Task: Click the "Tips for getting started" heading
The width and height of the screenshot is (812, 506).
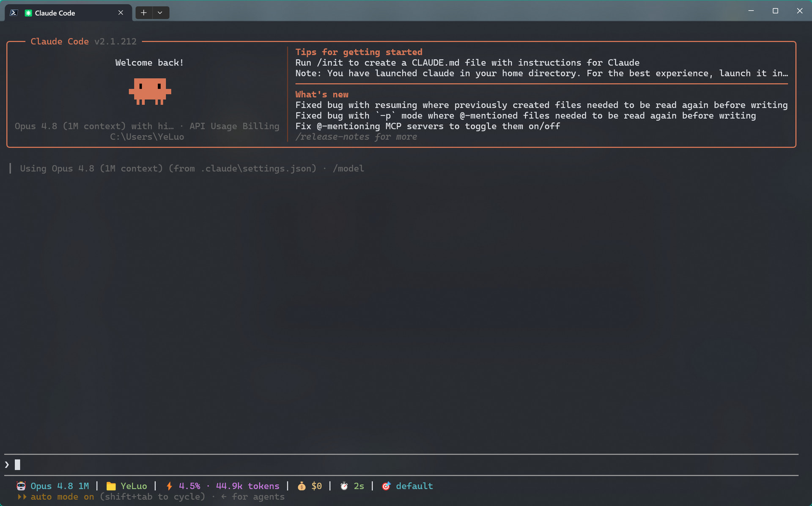Action: point(359,52)
